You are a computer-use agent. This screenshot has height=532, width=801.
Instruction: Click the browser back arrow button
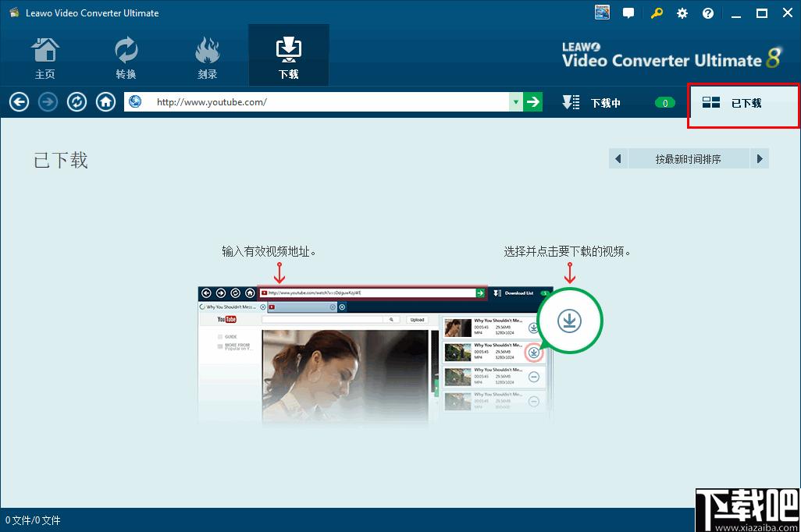pyautogui.click(x=19, y=102)
